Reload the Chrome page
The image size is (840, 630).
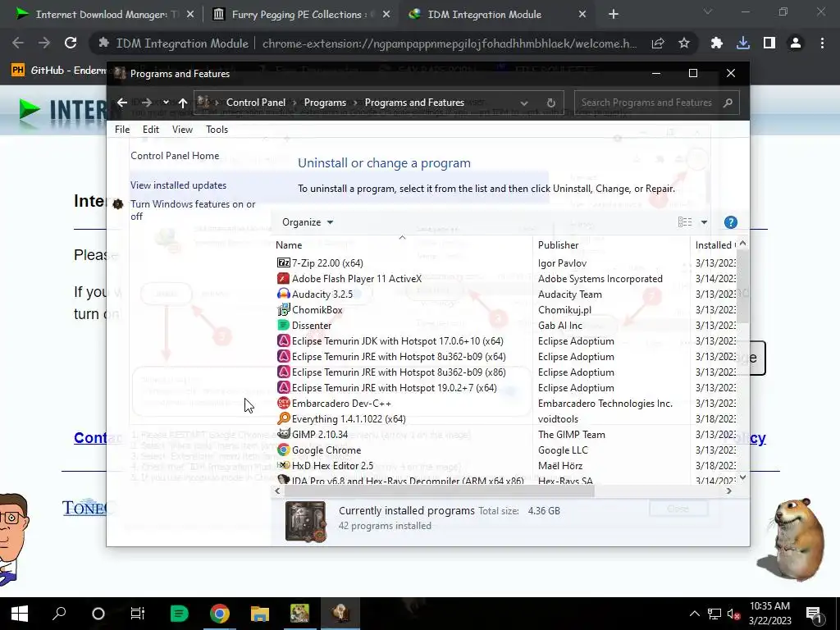71,43
